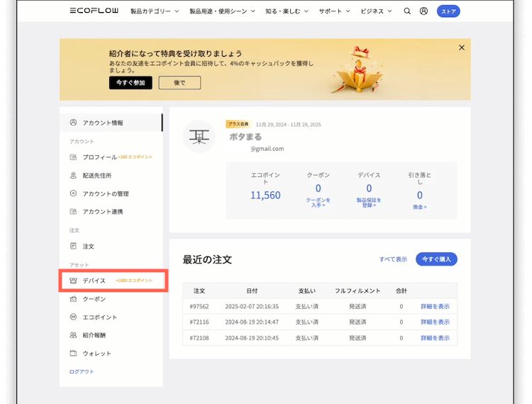Click the 今すぐ購入 button
Screen dimensions: 532x404
pyautogui.click(x=436, y=259)
